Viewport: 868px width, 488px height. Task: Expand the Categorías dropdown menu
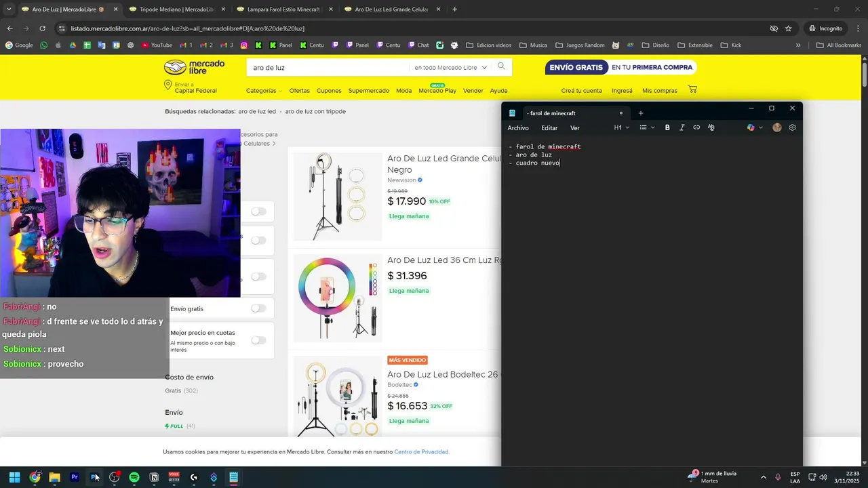[x=264, y=91]
